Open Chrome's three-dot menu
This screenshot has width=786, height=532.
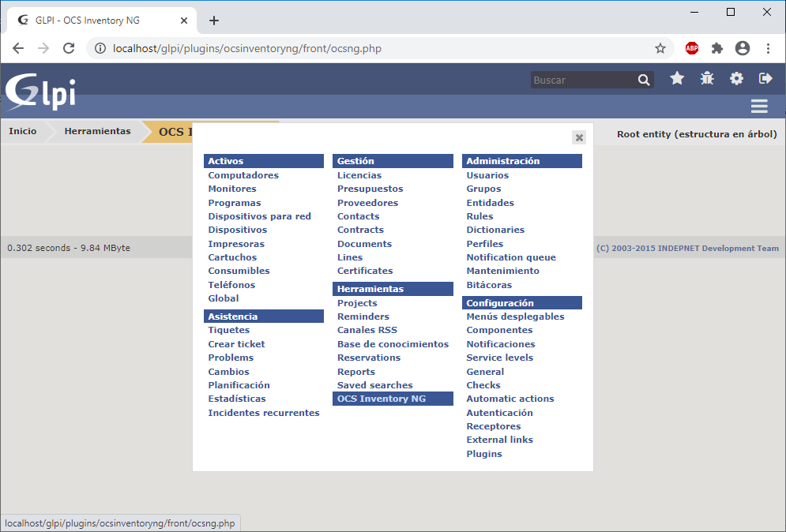768,49
